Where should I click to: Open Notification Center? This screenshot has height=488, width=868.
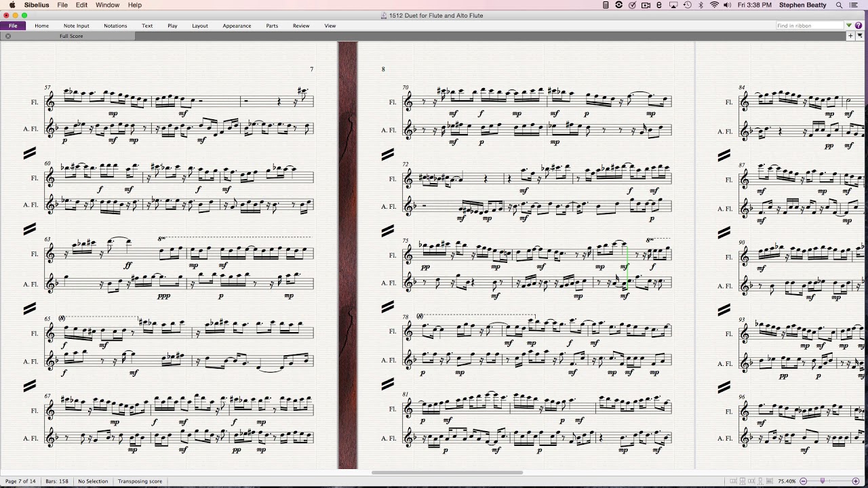click(x=853, y=5)
